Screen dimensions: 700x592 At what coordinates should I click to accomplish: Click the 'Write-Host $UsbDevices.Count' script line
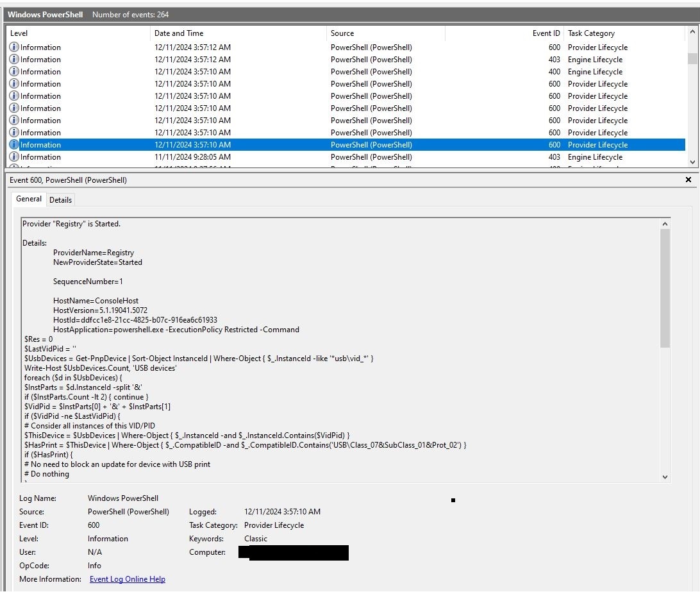point(100,368)
